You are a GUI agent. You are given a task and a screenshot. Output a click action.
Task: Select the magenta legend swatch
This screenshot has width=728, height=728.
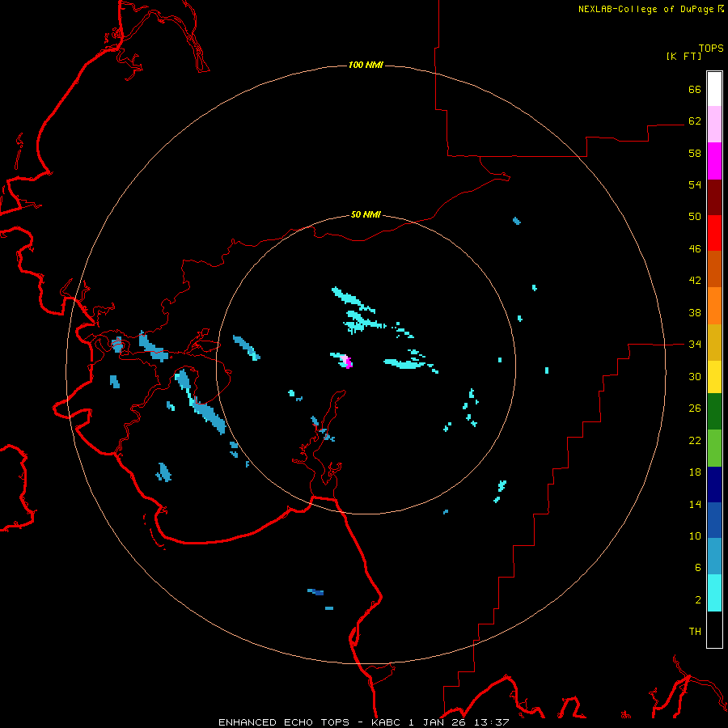pos(714,161)
